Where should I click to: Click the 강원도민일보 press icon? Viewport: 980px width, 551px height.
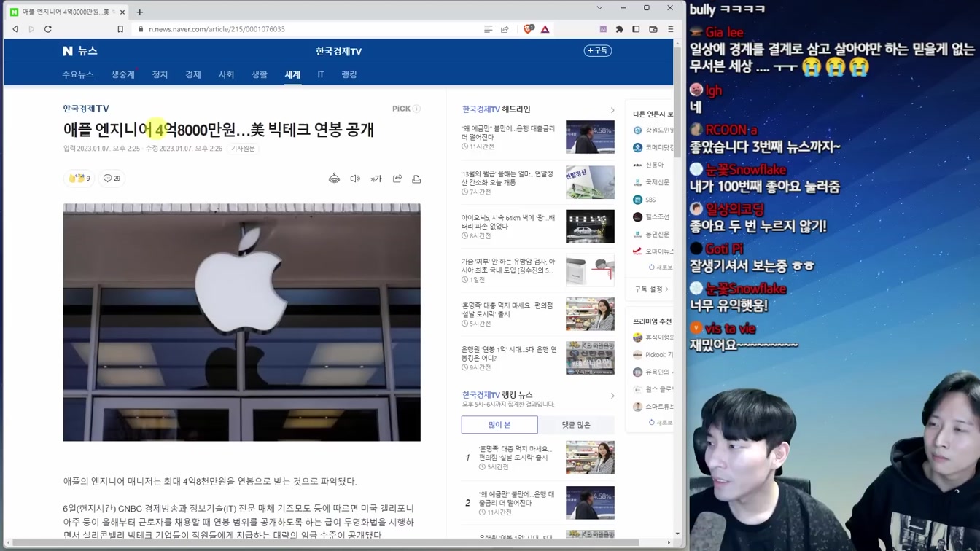coord(637,130)
